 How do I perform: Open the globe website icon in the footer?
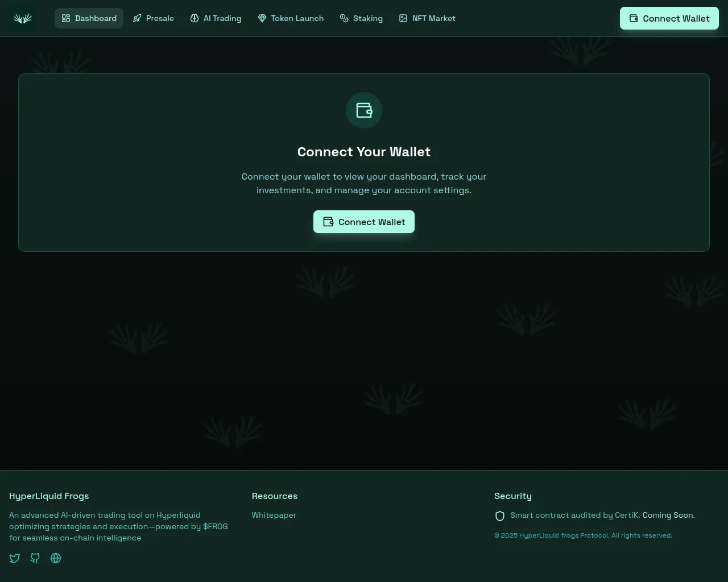(x=56, y=558)
